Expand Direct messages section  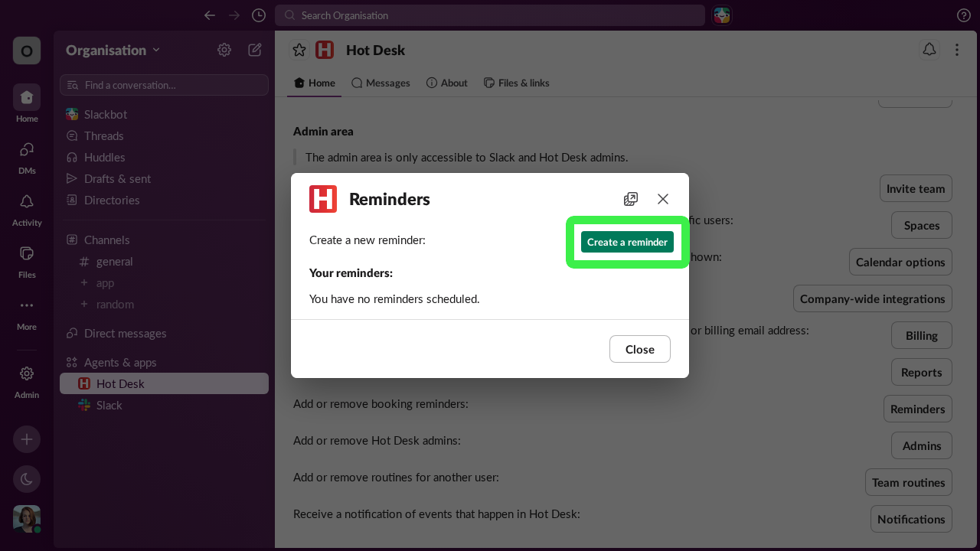[x=125, y=333]
